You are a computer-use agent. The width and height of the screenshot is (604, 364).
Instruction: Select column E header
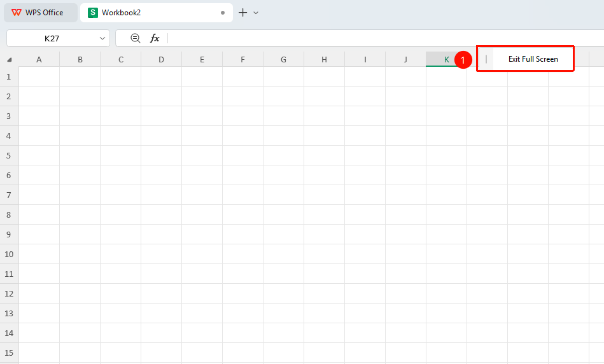coord(202,59)
